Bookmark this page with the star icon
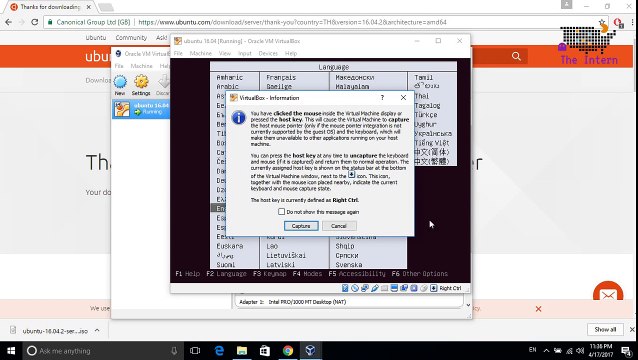The image size is (638, 360). [x=602, y=22]
